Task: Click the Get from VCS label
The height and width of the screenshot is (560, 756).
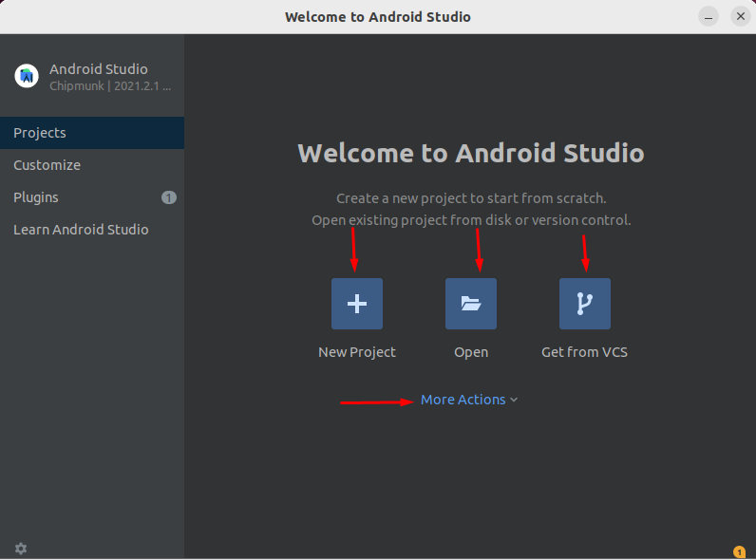Action: [584, 352]
